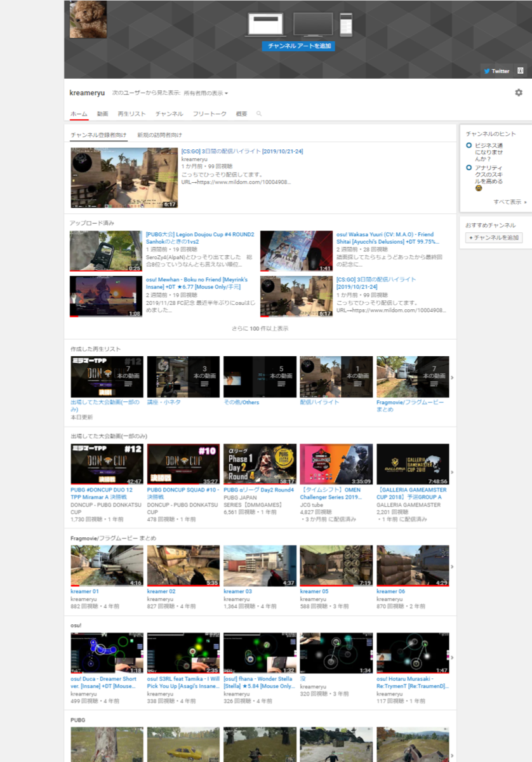Click JCG tube channel name
The width and height of the screenshot is (532, 762).
(x=312, y=505)
